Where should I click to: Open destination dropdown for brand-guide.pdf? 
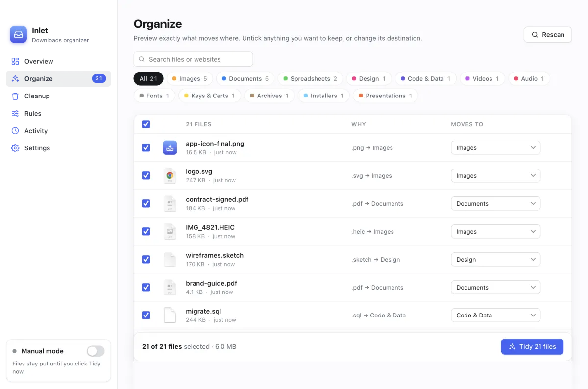click(495, 287)
